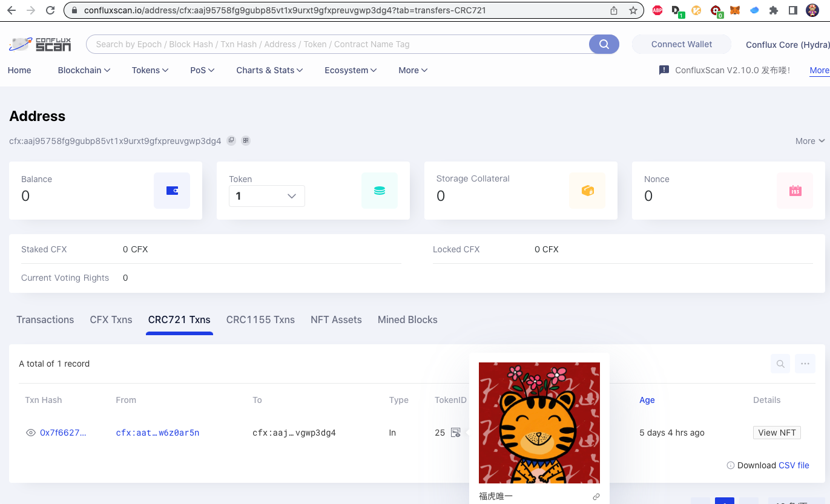The image size is (830, 504).
Task: Switch to the Transactions tab
Action: tap(45, 319)
